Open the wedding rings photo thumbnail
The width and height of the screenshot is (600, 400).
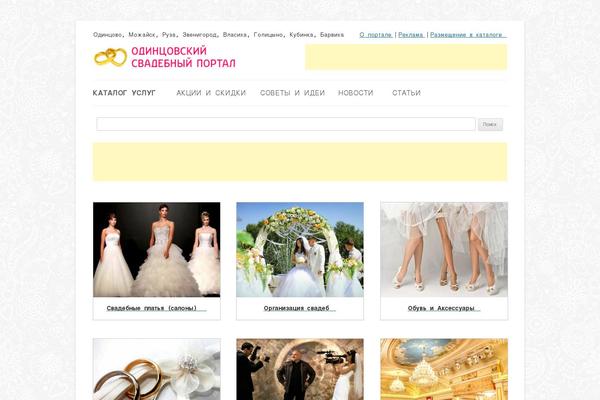[157, 369]
